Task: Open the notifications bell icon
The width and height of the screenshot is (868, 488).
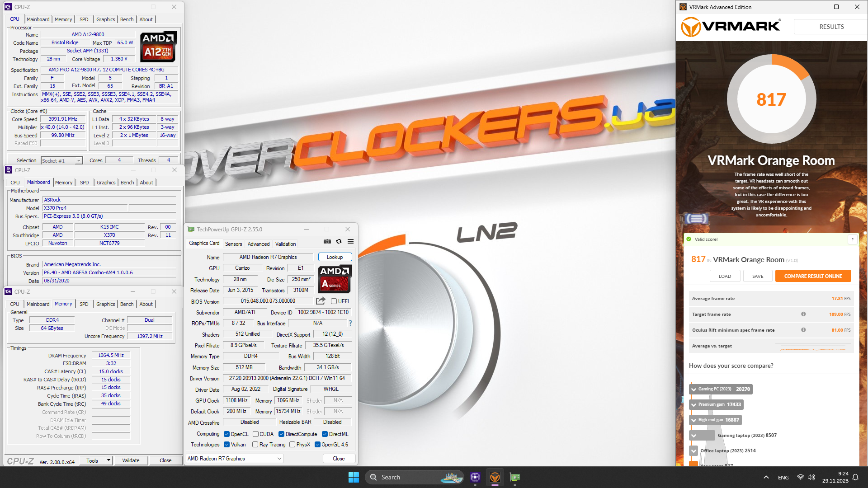Action: click(855, 477)
